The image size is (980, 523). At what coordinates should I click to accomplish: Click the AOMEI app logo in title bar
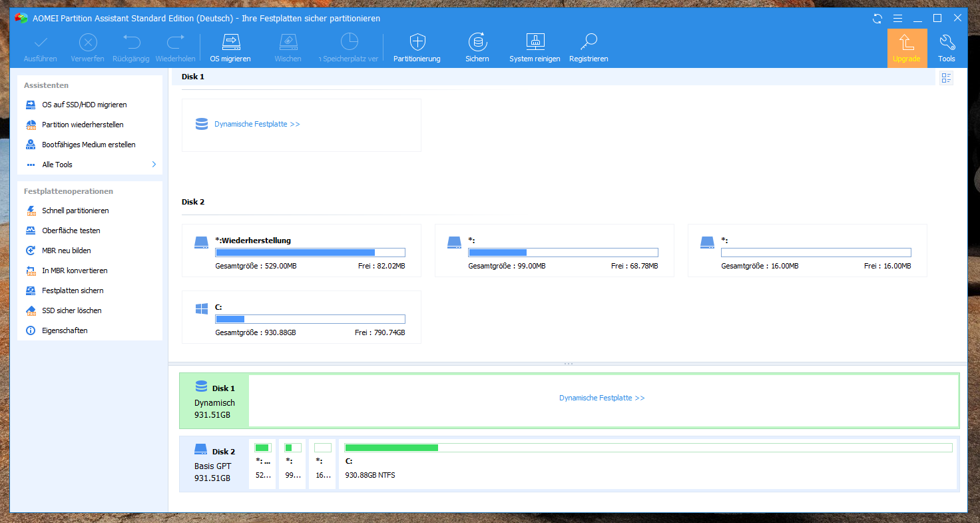[21, 19]
